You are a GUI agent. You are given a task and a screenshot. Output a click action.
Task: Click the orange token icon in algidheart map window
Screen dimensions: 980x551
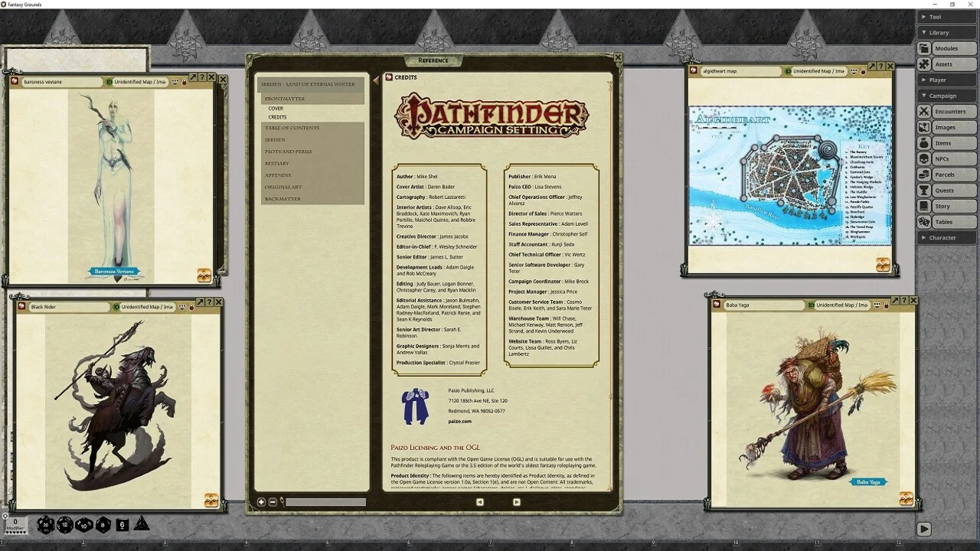[883, 265]
